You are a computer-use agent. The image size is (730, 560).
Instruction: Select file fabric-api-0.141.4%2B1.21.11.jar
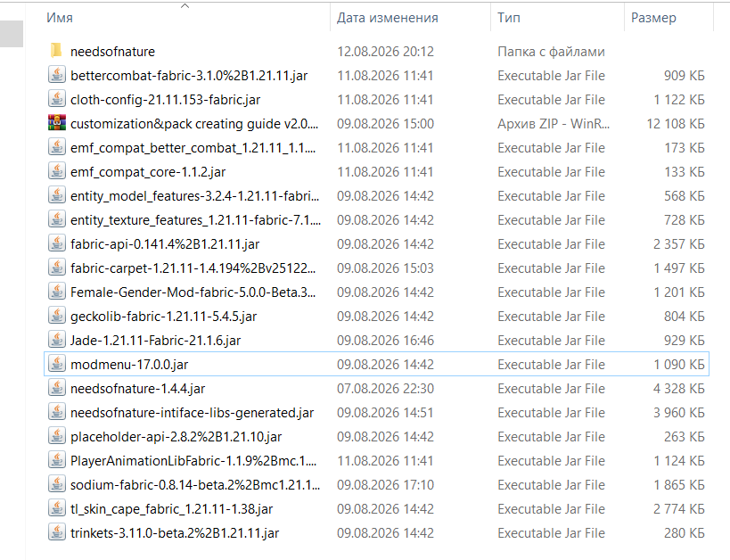165,244
